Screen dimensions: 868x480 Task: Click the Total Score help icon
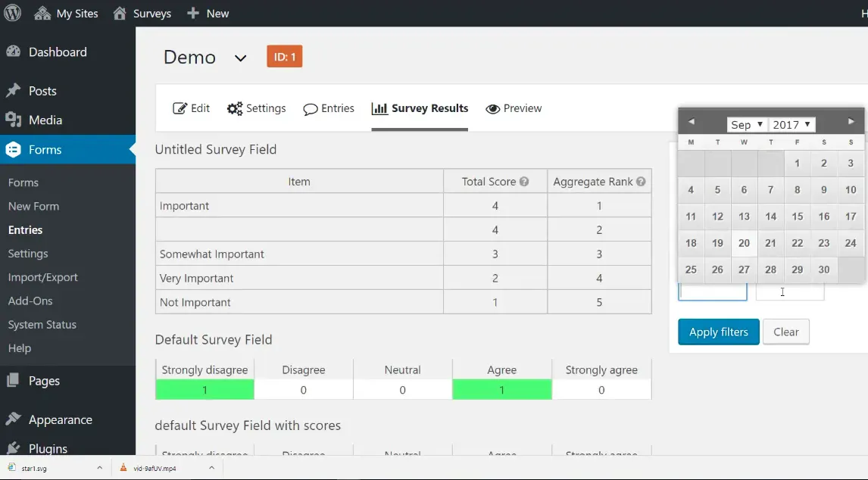524,182
